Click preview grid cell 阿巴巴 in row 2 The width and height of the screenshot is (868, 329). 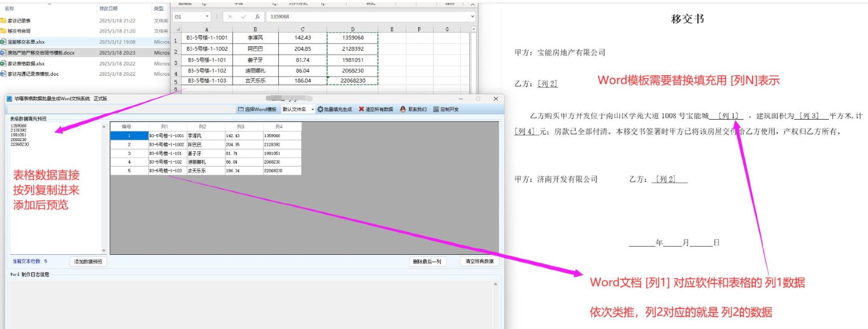tap(206, 144)
